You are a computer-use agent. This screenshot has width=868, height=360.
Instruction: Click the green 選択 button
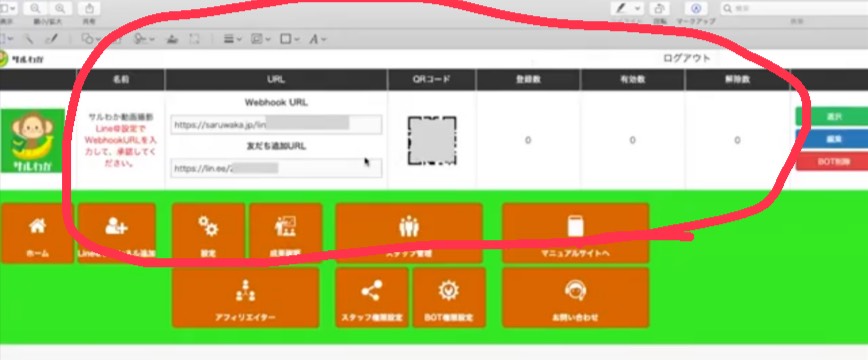coord(831,117)
